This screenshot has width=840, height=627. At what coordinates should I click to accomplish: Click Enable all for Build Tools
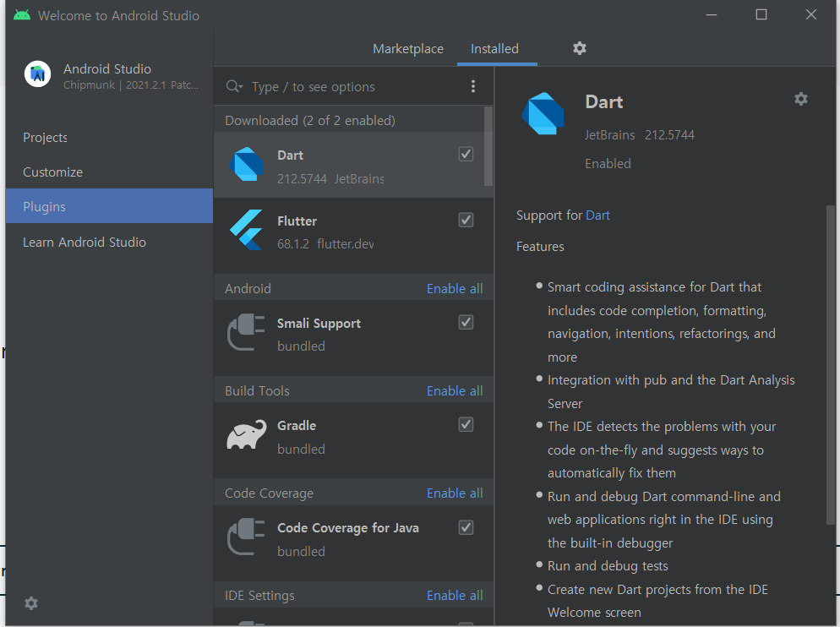point(455,390)
